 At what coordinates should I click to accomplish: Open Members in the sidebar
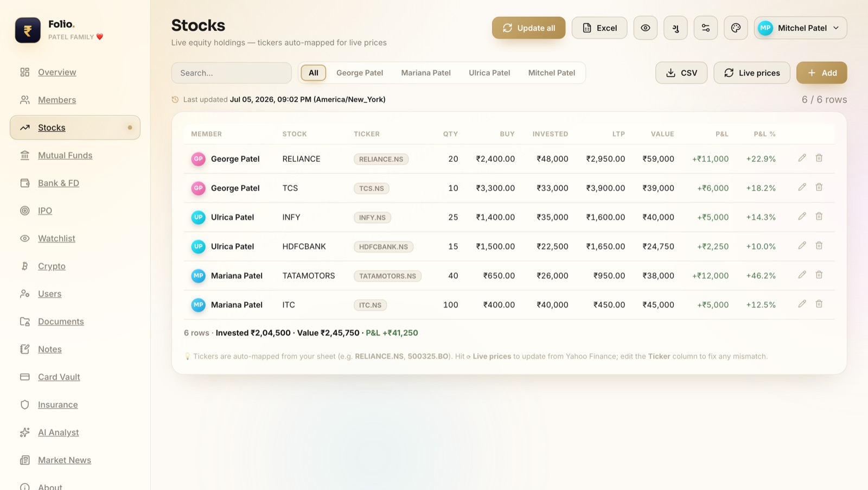pyautogui.click(x=75, y=100)
